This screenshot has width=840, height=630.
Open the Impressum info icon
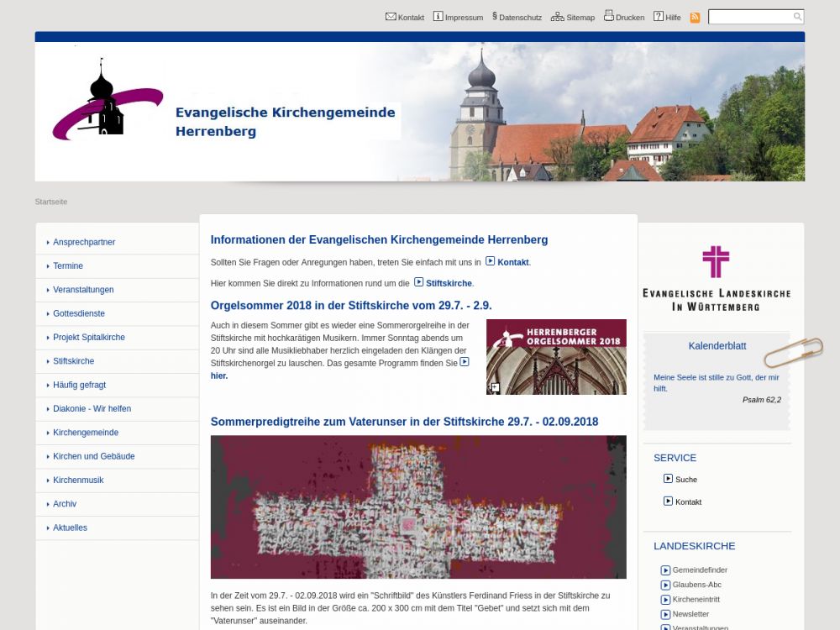pyautogui.click(x=438, y=17)
